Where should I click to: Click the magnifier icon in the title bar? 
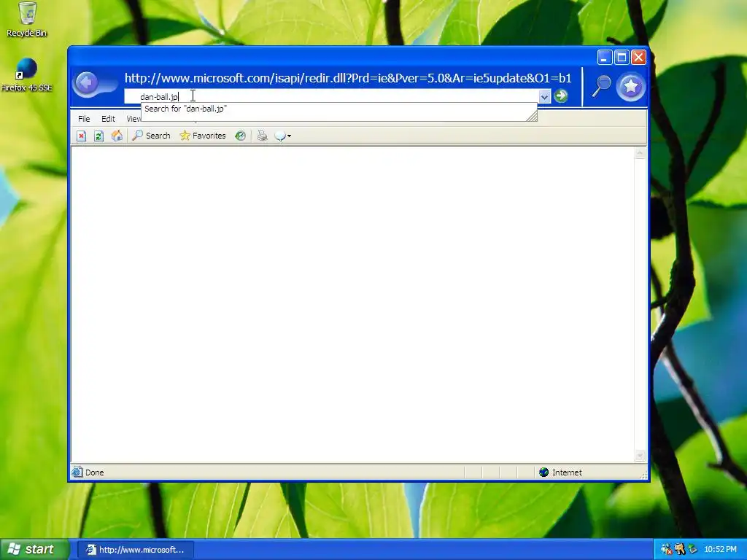601,86
